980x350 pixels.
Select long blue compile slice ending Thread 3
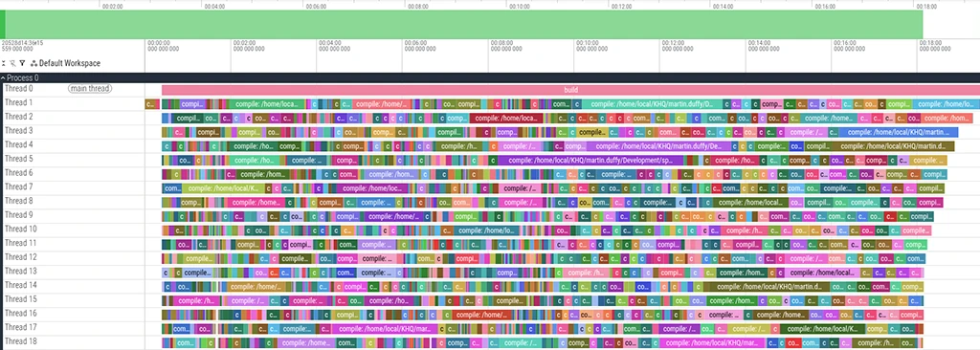(x=899, y=133)
